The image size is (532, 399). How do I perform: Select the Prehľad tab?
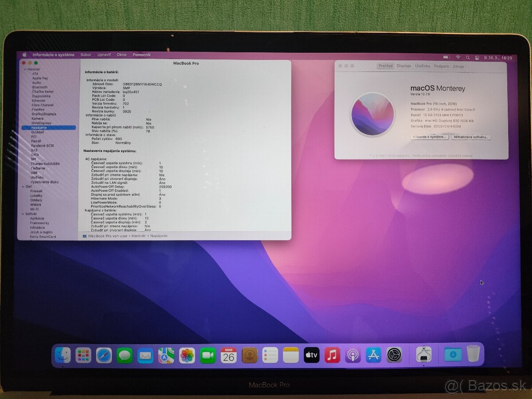point(386,66)
